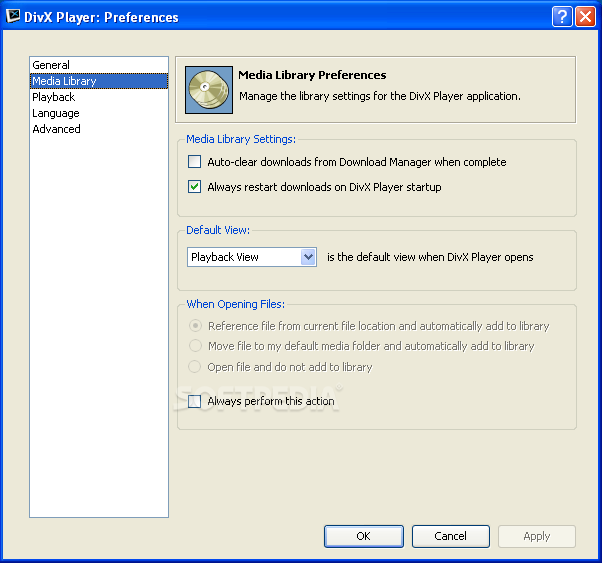Click the Media Library disc icon

[209, 90]
